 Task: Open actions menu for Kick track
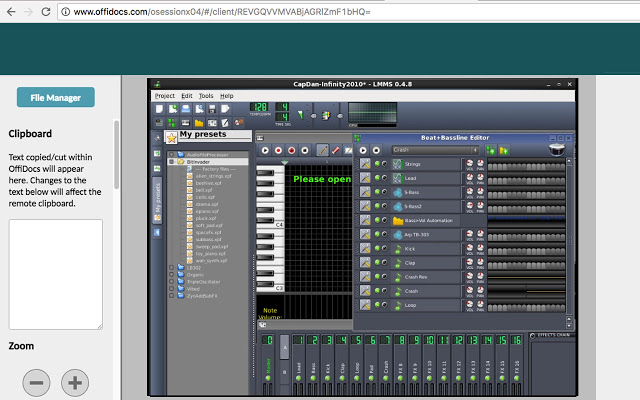tap(365, 249)
